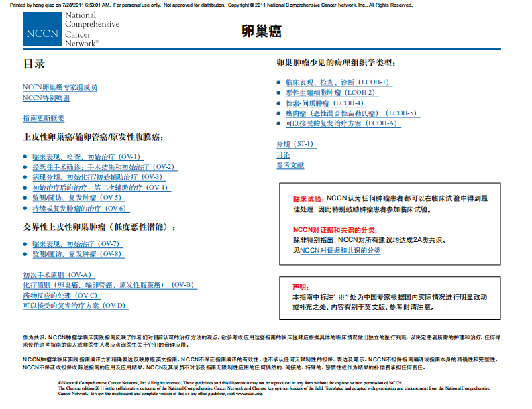Click the 'Printed by hong qiao' header line
Viewport: 532px width, 409px height.
point(211,5)
